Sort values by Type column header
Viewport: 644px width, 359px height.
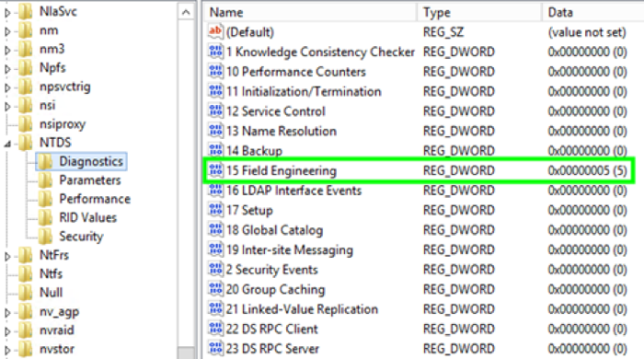(480, 12)
